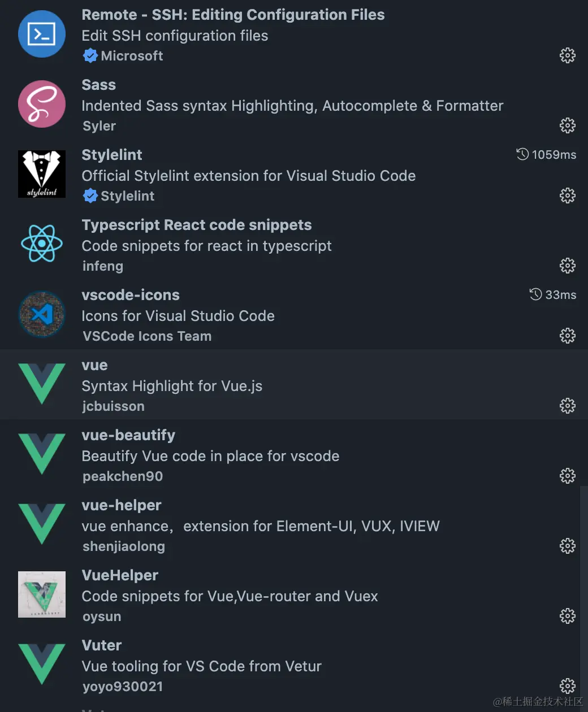This screenshot has width=588, height=712.
Task: Click the React atom extension icon
Action: click(x=42, y=244)
